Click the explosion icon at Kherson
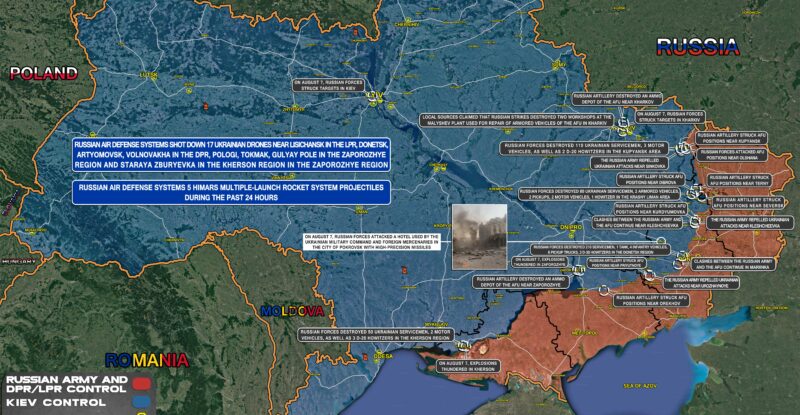 465,346
